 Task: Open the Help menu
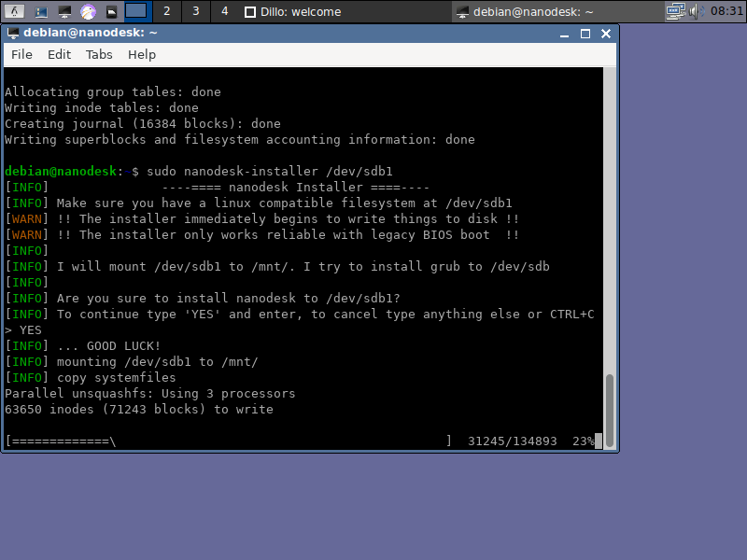point(142,54)
